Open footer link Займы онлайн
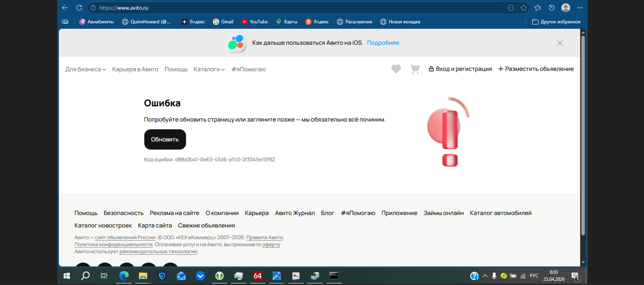 (444, 213)
